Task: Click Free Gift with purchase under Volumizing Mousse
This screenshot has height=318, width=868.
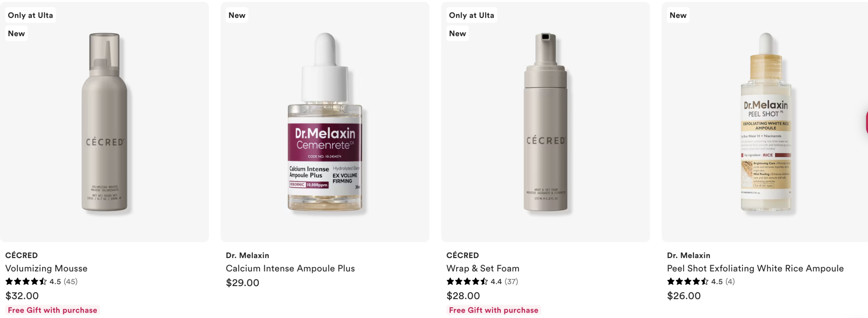Action: pos(53,310)
